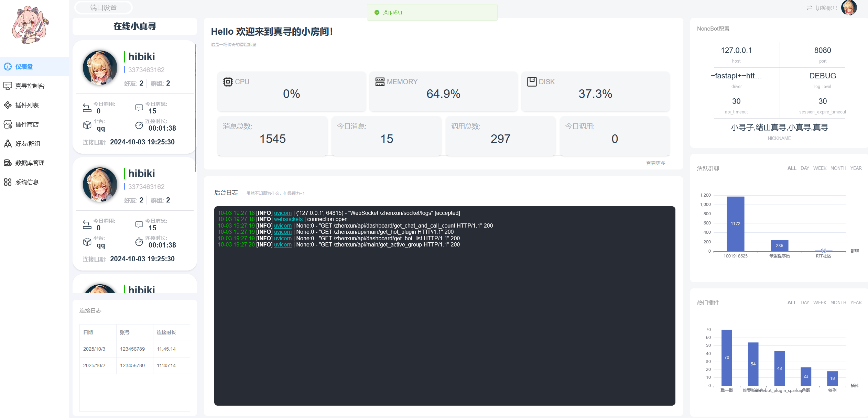Click the 1172 bar for group 1001918625

click(735, 223)
